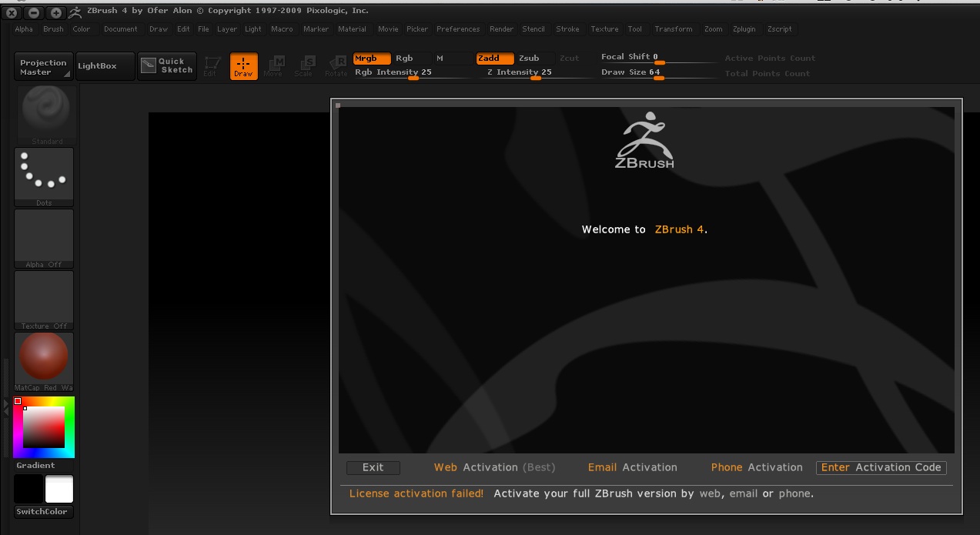Open the Edit menu
The width and height of the screenshot is (980, 535).
(x=183, y=29)
